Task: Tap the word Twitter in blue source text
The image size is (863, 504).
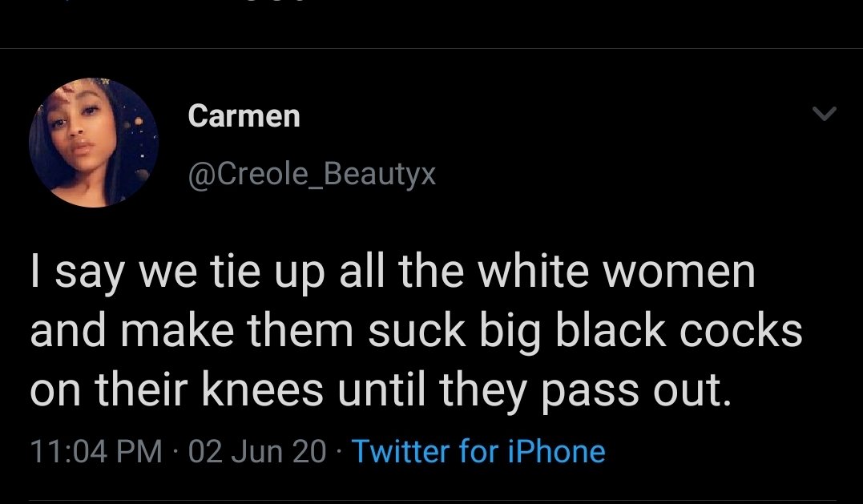Action: tap(400, 451)
